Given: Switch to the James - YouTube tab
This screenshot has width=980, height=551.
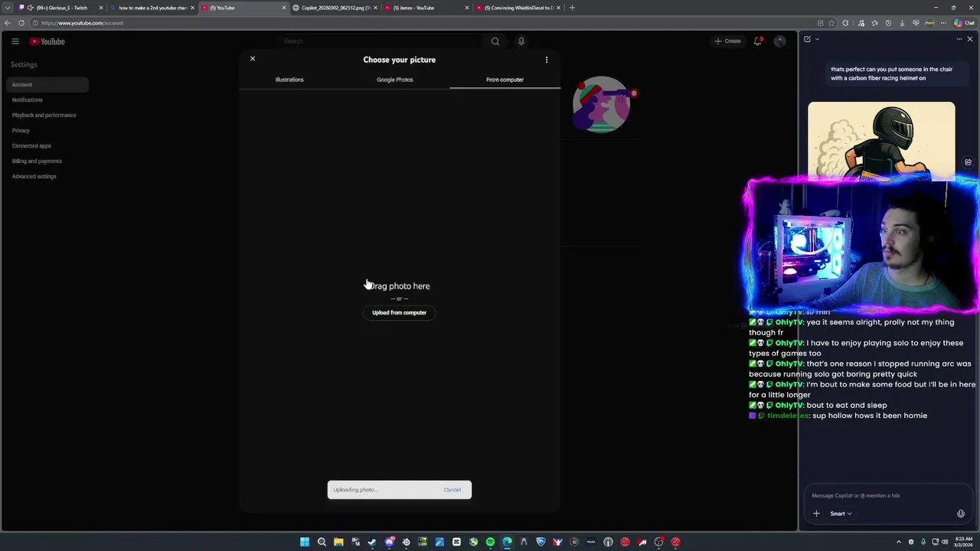Looking at the screenshot, I should (426, 8).
